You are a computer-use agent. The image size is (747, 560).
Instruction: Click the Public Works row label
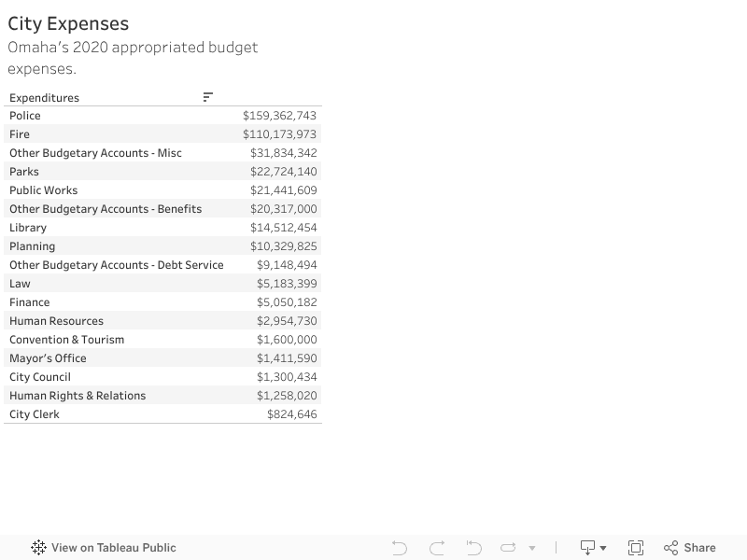43,190
